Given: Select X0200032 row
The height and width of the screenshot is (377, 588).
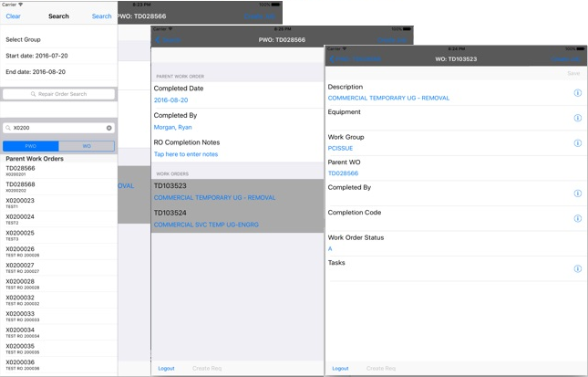Looking at the screenshot, I should 59,300.
